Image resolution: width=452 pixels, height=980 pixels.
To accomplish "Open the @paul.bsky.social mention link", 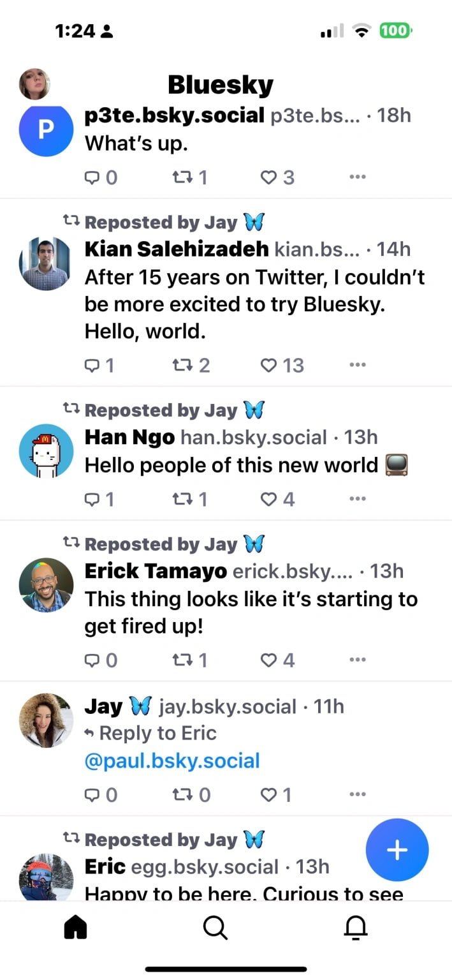I will point(171,760).
